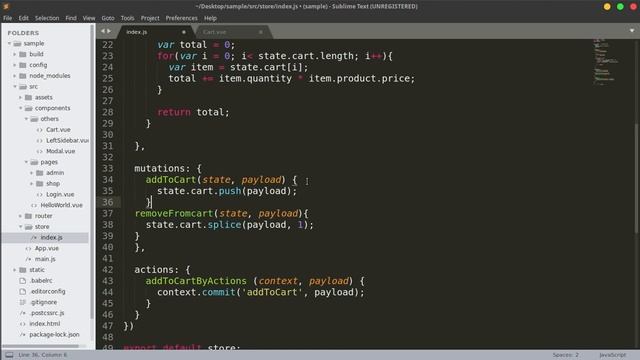Click the editor vertical scrollbar
The width and height of the screenshot is (640, 360).
point(636,178)
